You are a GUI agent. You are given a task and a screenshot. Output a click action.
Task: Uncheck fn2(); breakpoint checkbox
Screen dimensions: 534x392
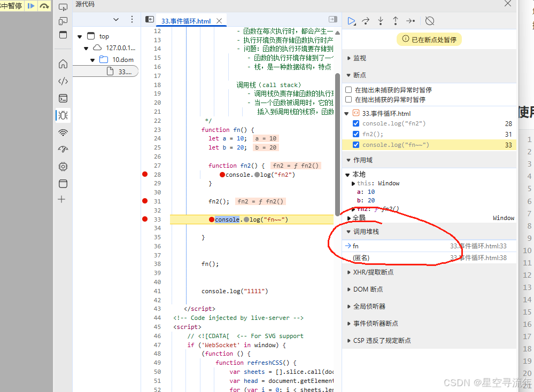[x=356, y=134]
